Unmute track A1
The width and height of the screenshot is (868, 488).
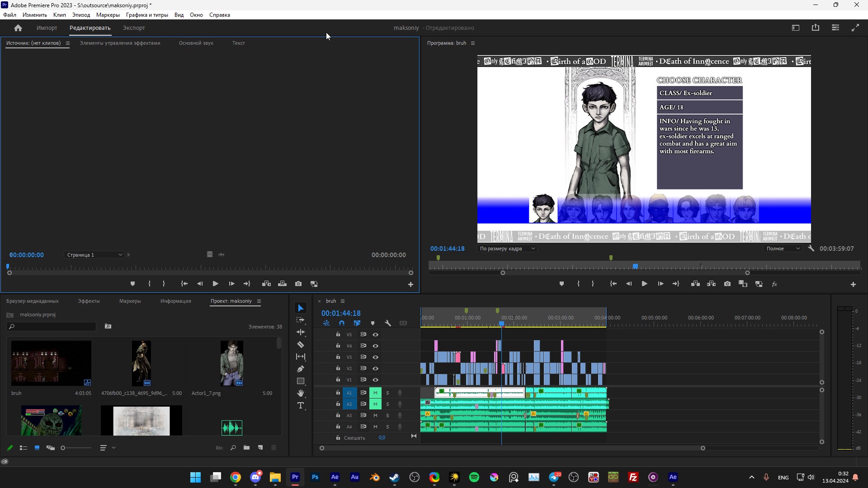pyautogui.click(x=375, y=393)
